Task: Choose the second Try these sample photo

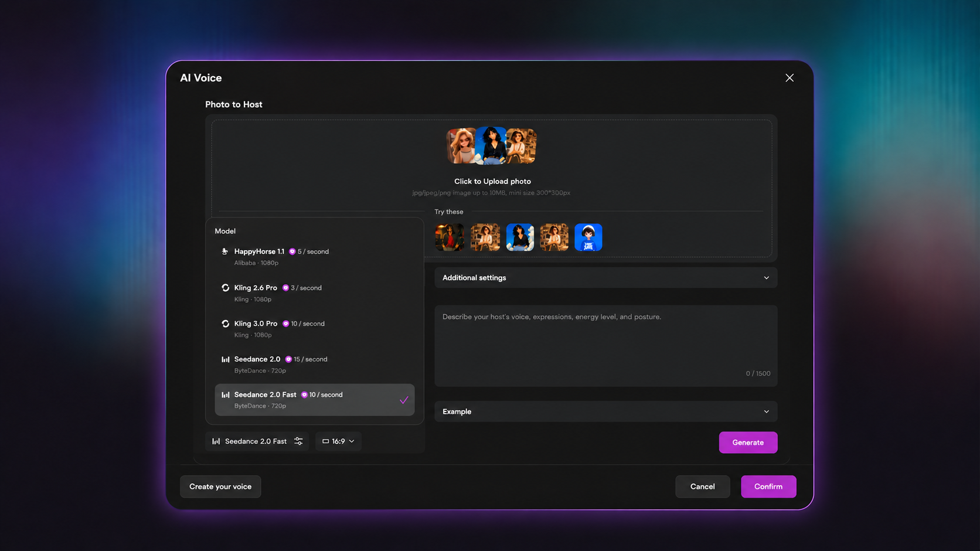Action: (485, 237)
